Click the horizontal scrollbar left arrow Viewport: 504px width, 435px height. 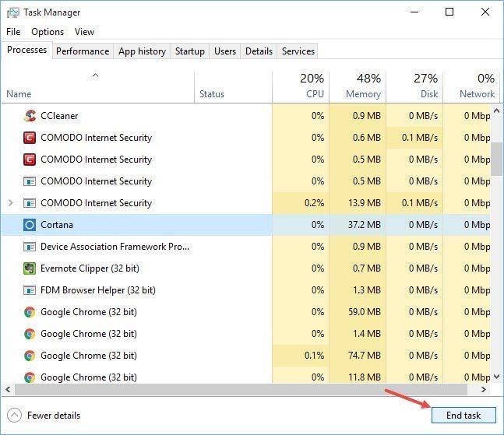click(x=8, y=389)
